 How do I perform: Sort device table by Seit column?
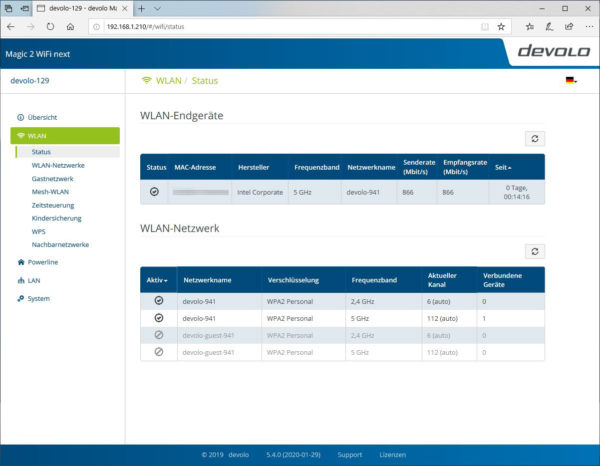point(503,167)
